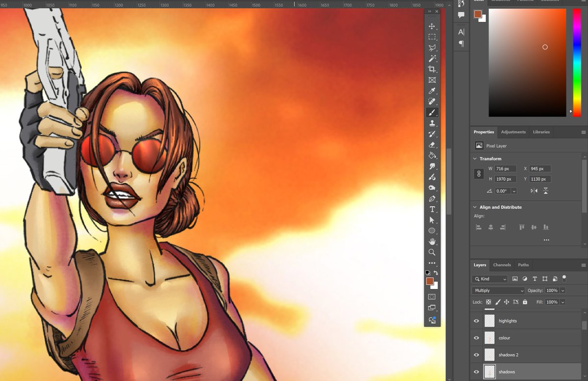Toggle Lock image pixels
Image resolution: width=588 pixels, height=381 pixels.
[498, 302]
